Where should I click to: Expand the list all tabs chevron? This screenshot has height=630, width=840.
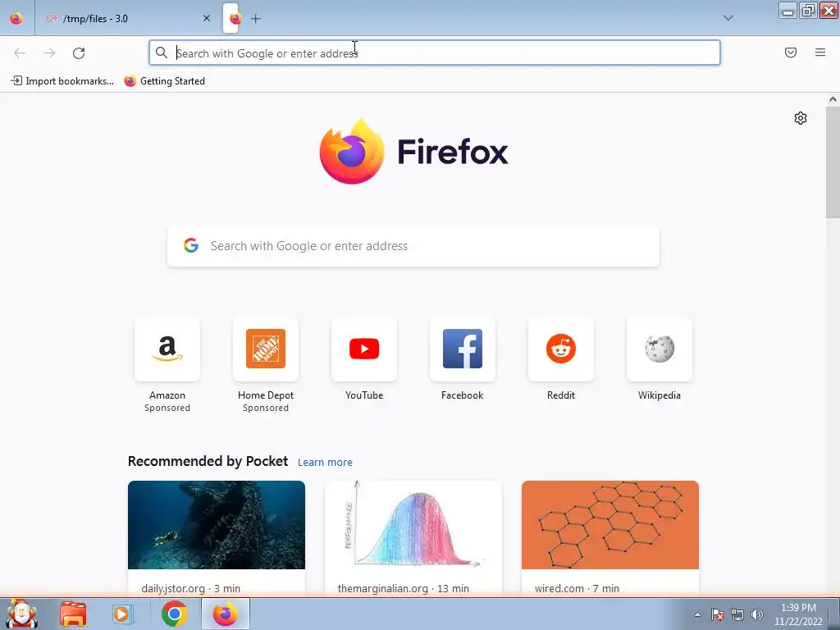728,18
